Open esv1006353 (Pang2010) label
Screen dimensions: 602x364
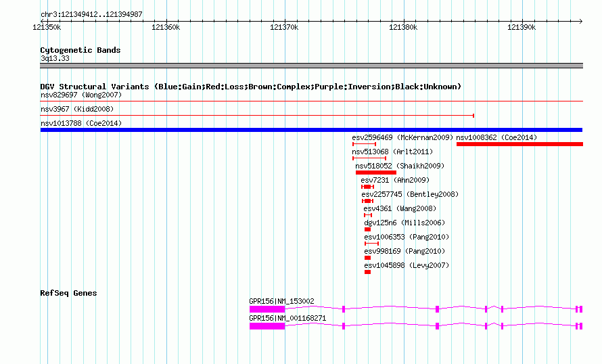click(x=407, y=237)
